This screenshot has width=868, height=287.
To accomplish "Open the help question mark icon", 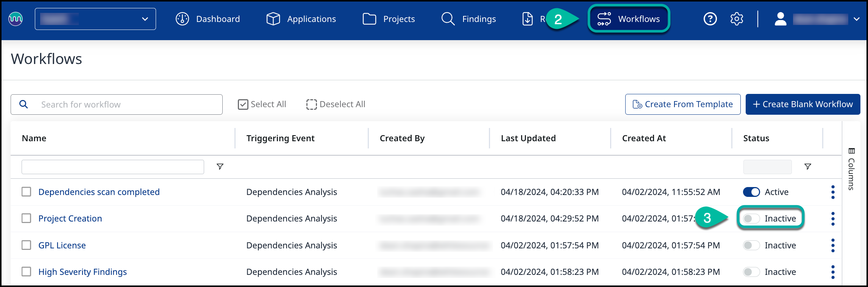I will tap(710, 19).
